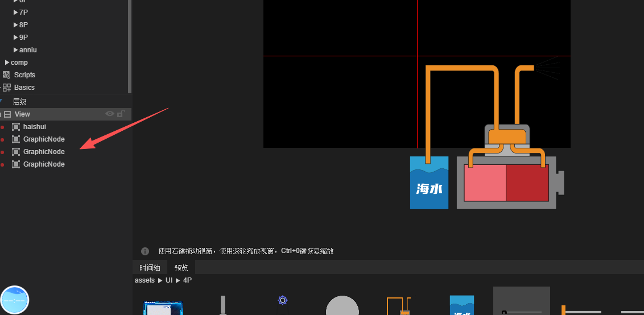The width and height of the screenshot is (644, 315).
Task: Click the Basics grid icon
Action: click(7, 88)
